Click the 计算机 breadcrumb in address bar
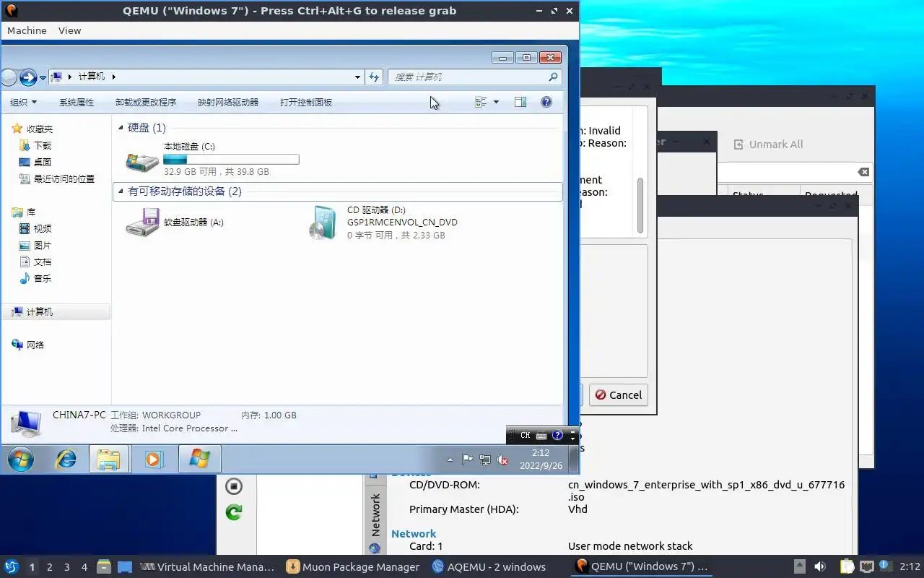 click(92, 77)
